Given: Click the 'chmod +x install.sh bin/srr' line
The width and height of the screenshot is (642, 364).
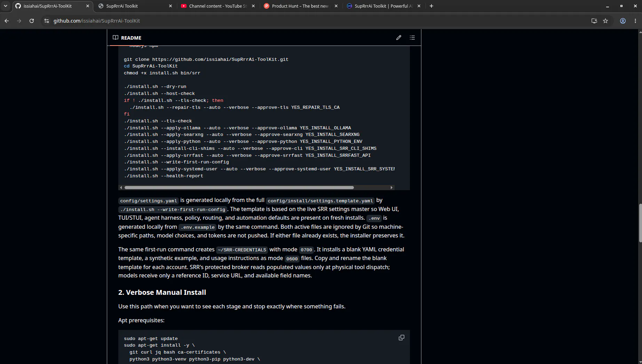Looking at the screenshot, I should click(162, 73).
